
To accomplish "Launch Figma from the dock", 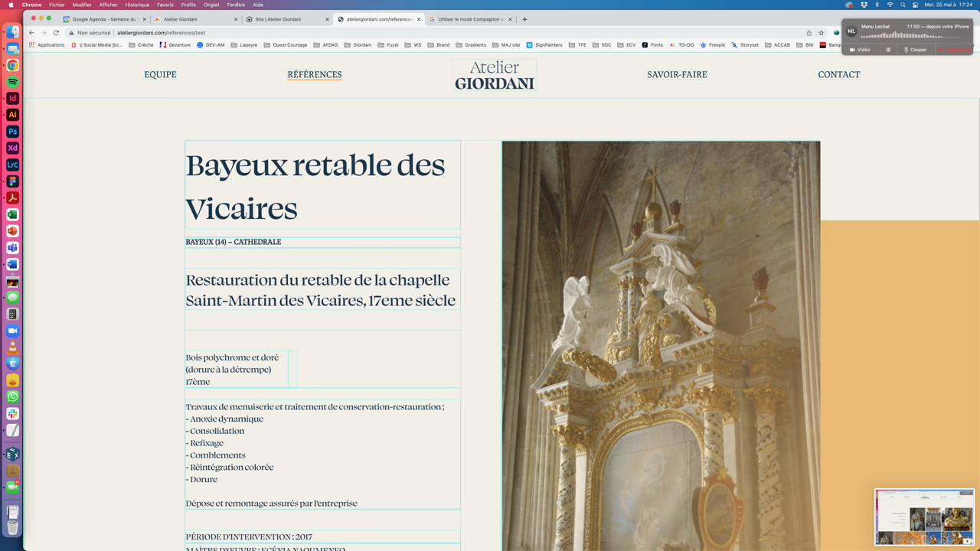I will pos(12,181).
